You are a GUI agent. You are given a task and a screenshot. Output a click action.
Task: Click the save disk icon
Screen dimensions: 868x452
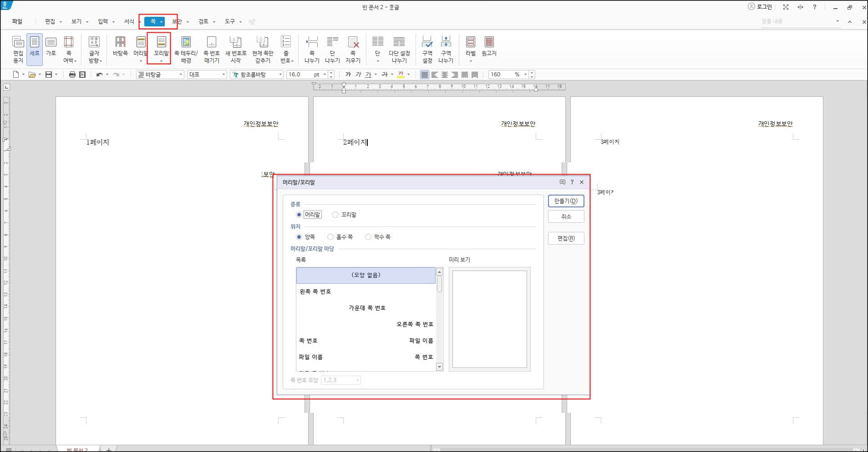tap(49, 75)
